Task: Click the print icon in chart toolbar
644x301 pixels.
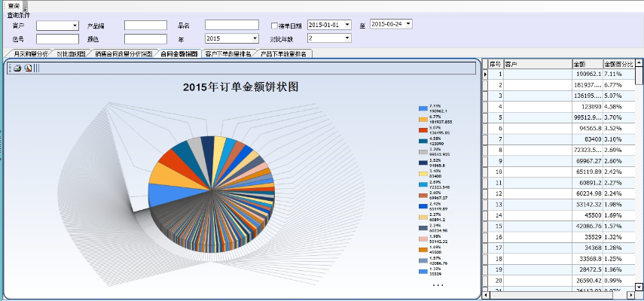Action: click(17, 68)
